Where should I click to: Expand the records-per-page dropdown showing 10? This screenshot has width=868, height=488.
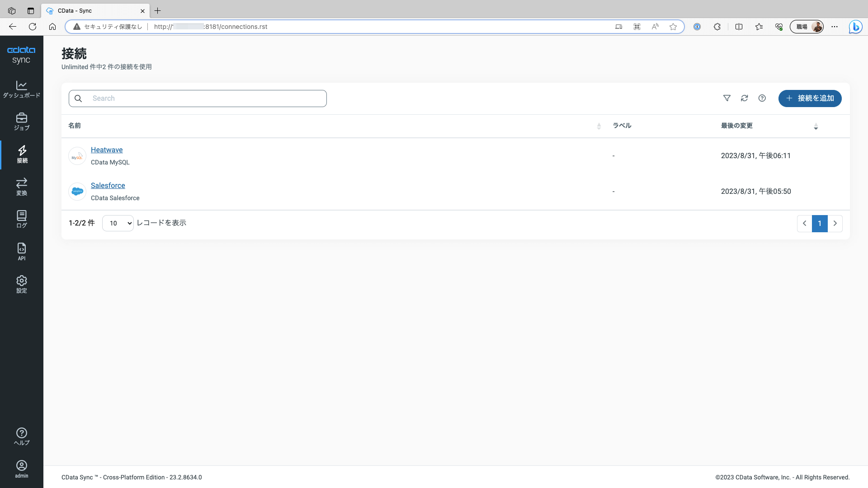(x=118, y=223)
